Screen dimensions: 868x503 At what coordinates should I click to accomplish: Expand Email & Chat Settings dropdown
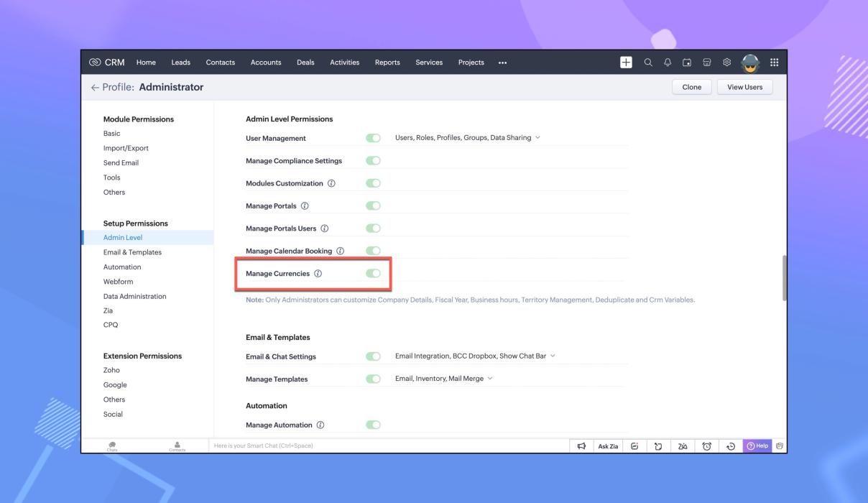point(553,356)
